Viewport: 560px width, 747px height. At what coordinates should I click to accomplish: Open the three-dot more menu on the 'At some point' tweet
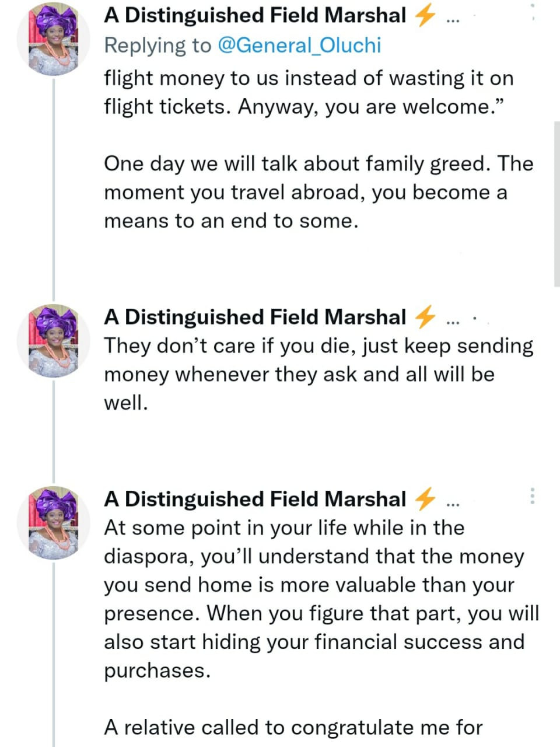(x=532, y=495)
